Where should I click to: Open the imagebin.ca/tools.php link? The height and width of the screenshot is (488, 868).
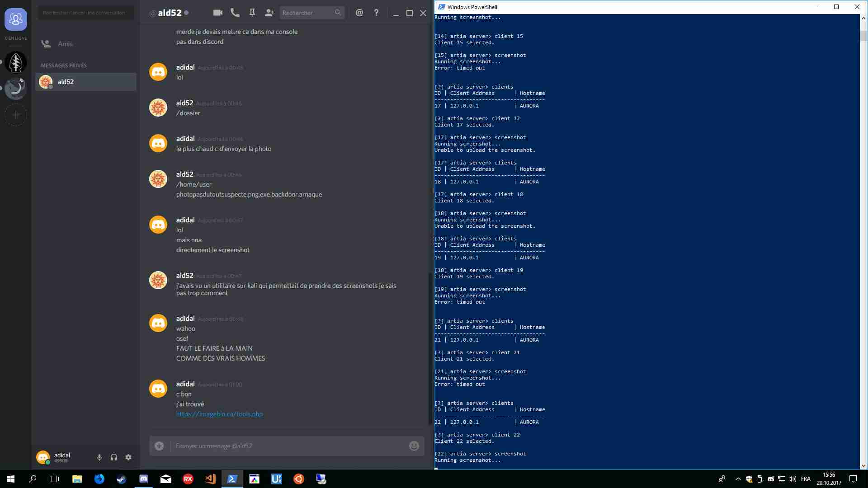[x=219, y=414]
